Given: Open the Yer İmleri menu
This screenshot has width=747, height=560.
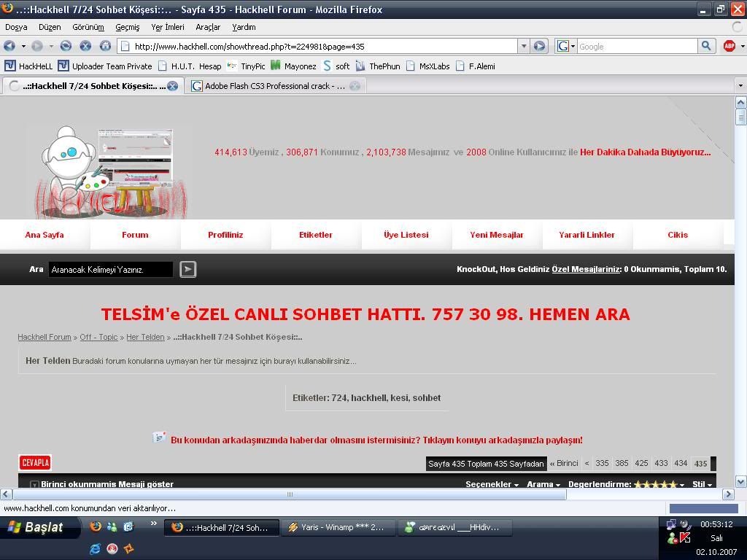Looking at the screenshot, I should click(x=168, y=27).
